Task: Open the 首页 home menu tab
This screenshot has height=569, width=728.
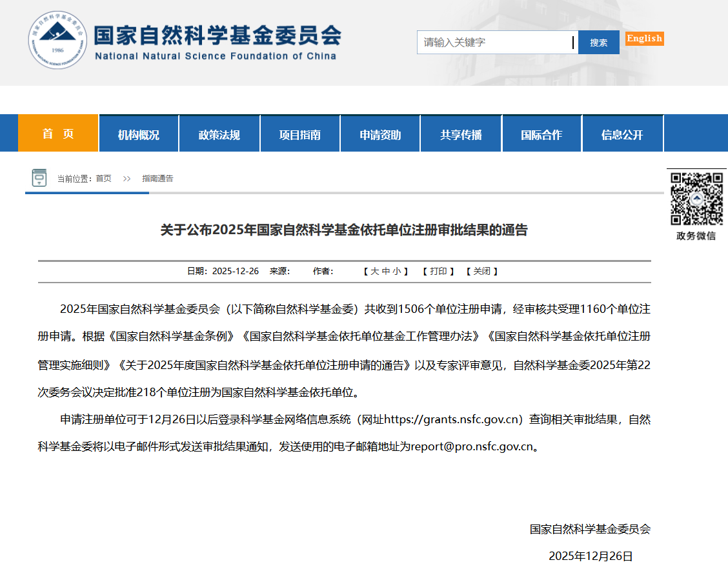Action: (58, 134)
